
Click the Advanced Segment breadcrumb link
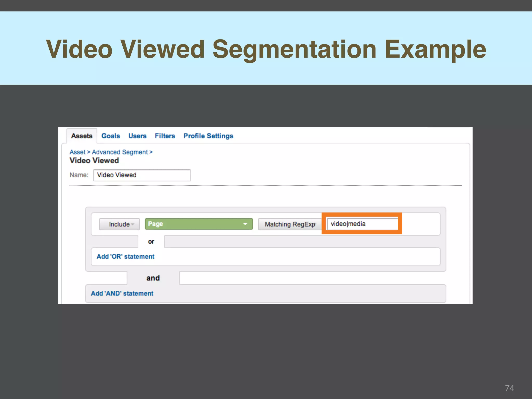click(x=120, y=152)
